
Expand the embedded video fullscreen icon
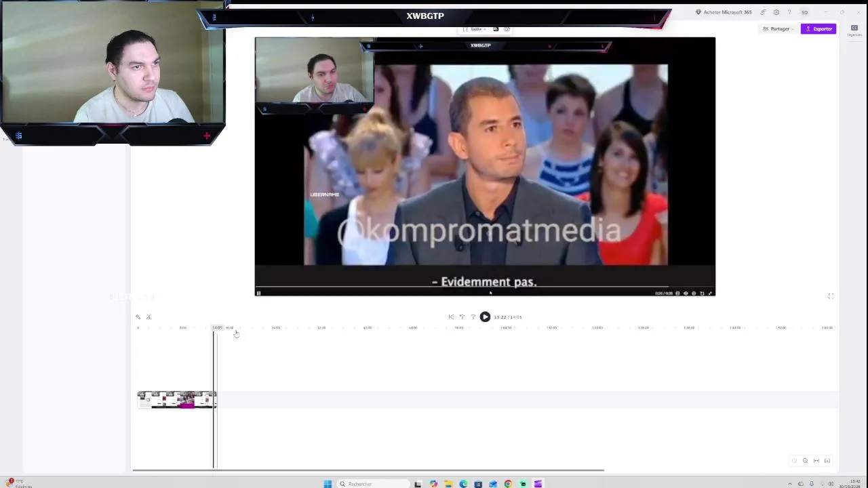[710, 293]
